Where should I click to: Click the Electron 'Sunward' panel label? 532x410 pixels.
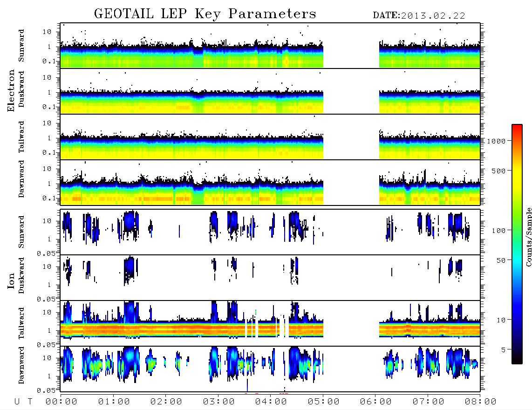[x=21, y=46]
